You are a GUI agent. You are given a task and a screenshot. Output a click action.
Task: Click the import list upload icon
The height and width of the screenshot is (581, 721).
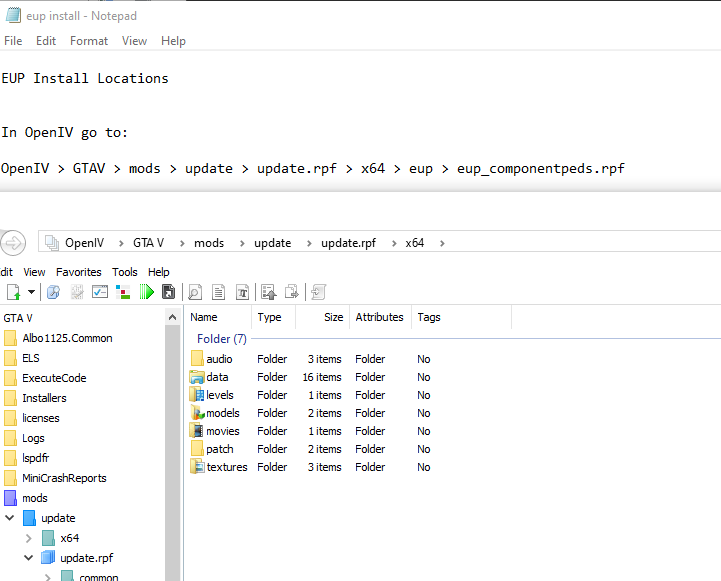pos(269,292)
